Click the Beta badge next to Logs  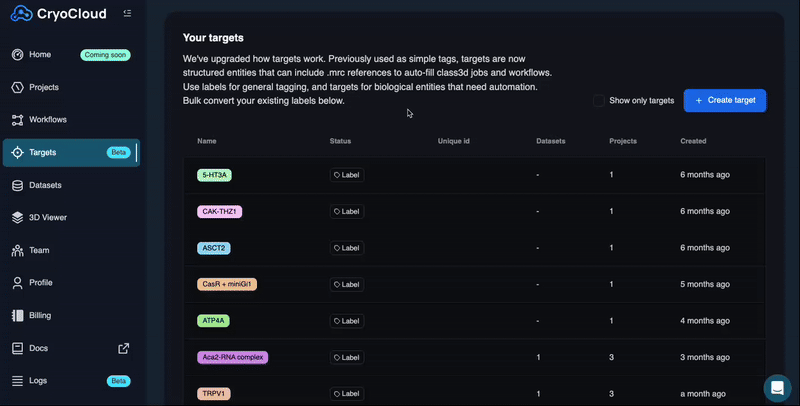pos(118,381)
